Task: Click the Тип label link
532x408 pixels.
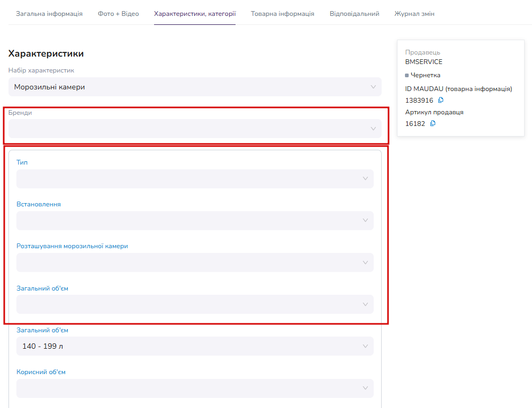Action: click(22, 162)
